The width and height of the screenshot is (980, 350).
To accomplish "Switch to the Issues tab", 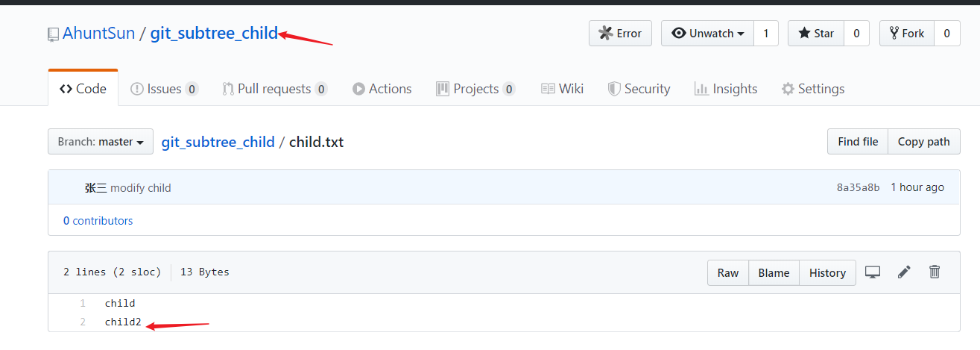I will point(164,89).
